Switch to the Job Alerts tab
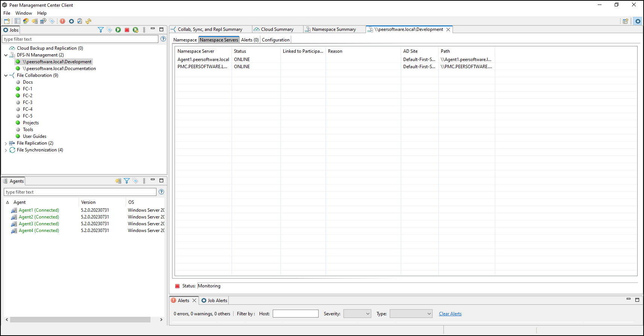The image size is (644, 336). coord(214,301)
